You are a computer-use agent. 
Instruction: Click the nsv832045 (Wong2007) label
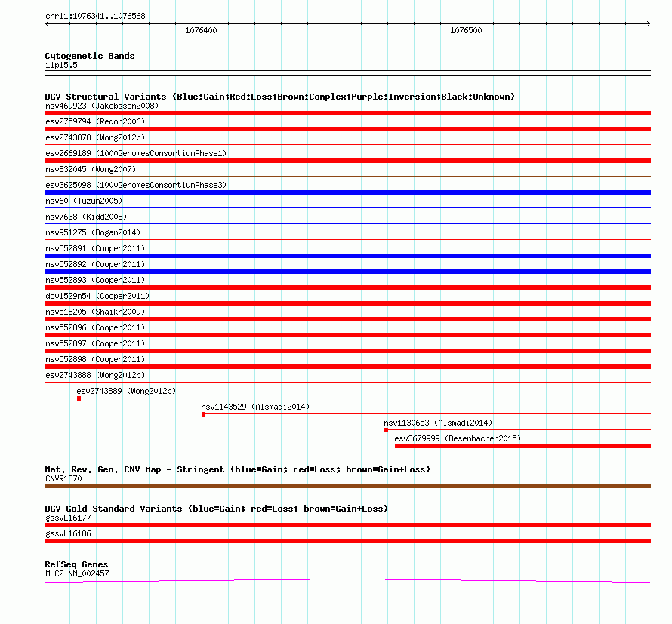coord(91,169)
